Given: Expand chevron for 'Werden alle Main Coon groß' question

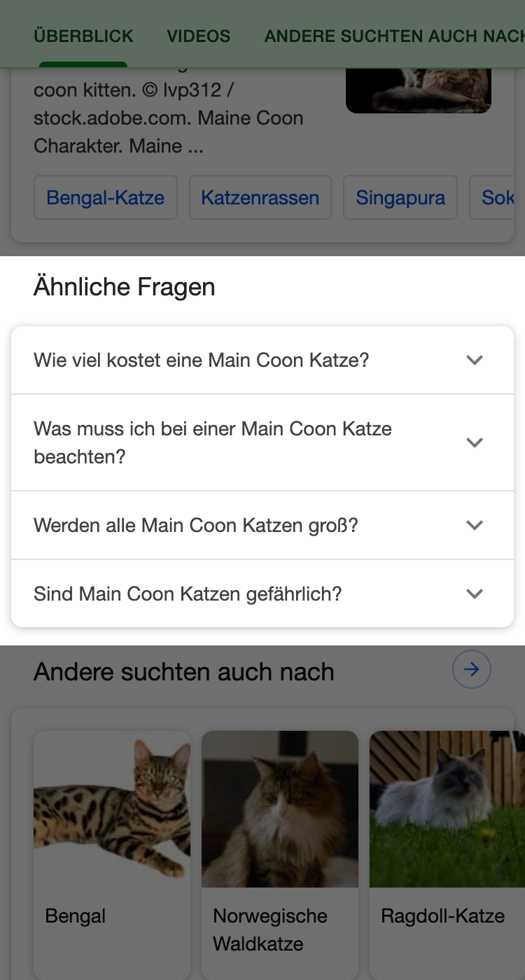Looking at the screenshot, I should [x=475, y=525].
